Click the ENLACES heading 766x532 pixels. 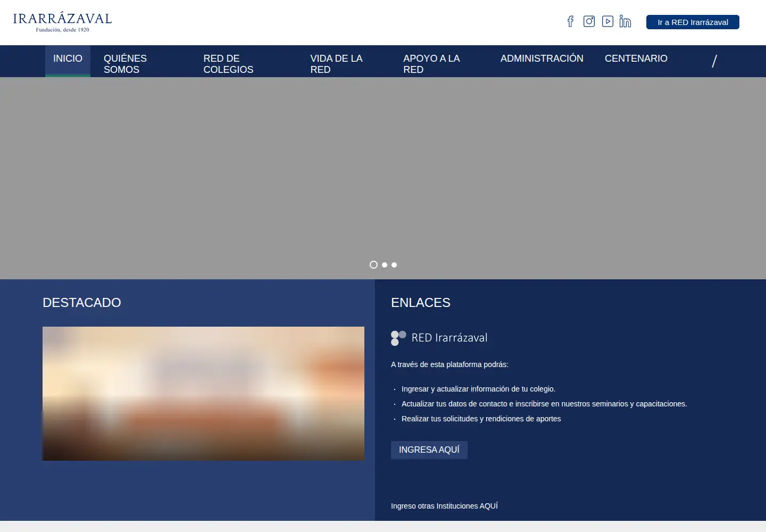click(421, 303)
